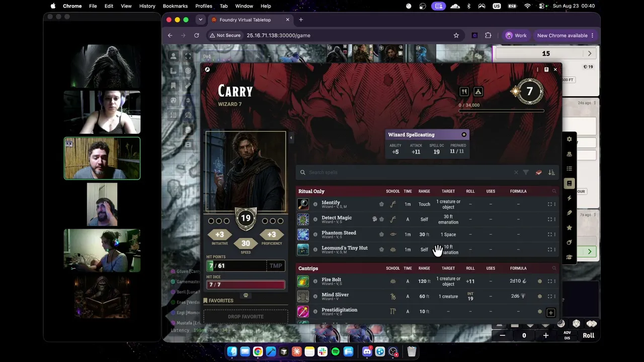Roll the Detect Magic spell icon
Image resolution: width=644 pixels, height=362 pixels.
click(303, 219)
